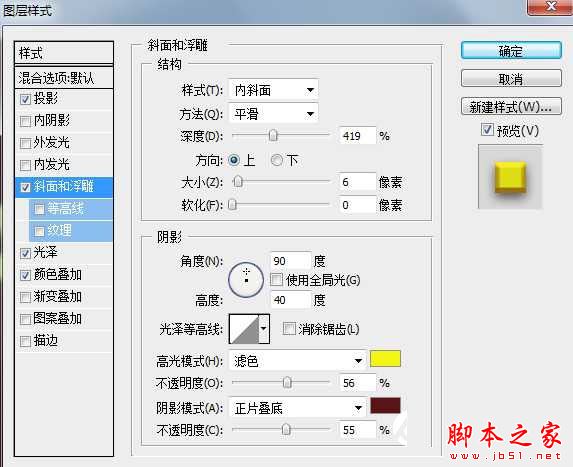Viewport: 573px width, 467px height.
Task: Click the 软化 value field showing 0
Action: pyautogui.click(x=357, y=205)
